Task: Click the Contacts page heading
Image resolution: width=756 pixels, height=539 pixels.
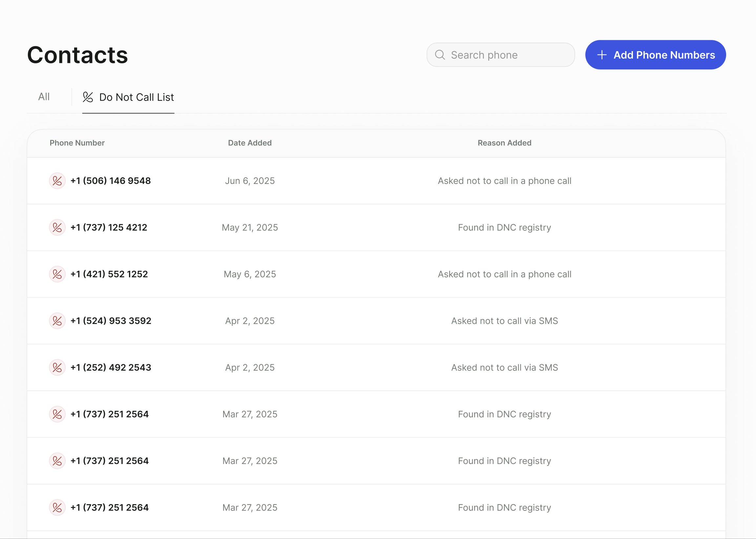Action: coord(77,55)
